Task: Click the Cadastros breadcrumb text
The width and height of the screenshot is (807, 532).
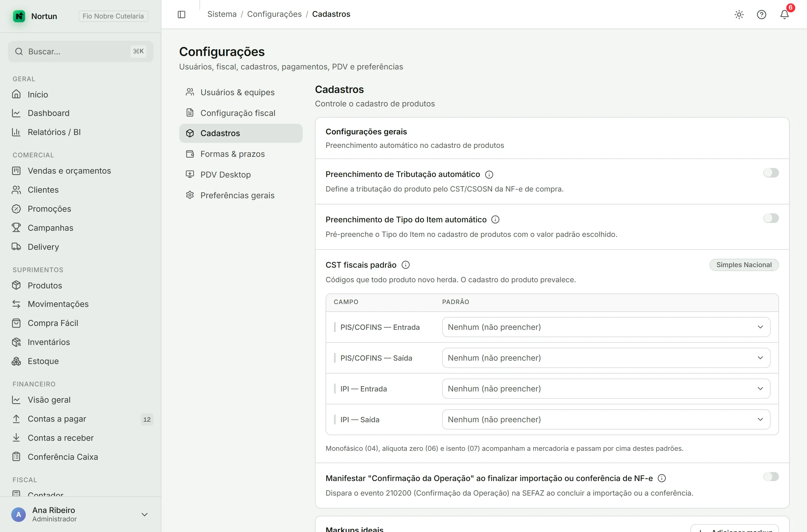Action: click(x=331, y=14)
